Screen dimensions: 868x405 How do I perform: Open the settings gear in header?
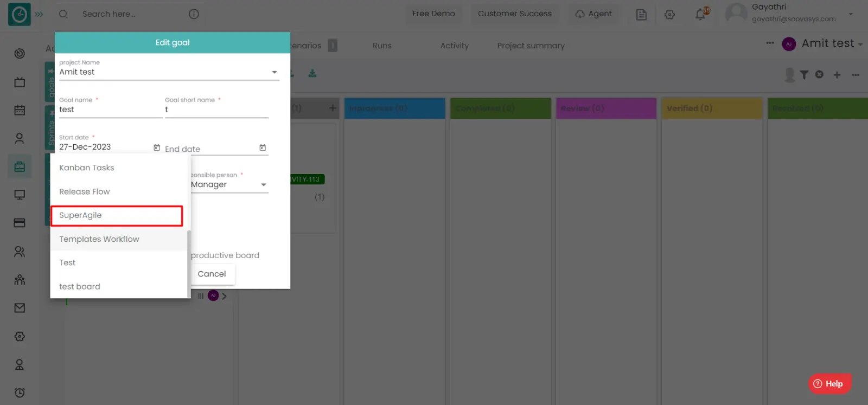pos(669,15)
